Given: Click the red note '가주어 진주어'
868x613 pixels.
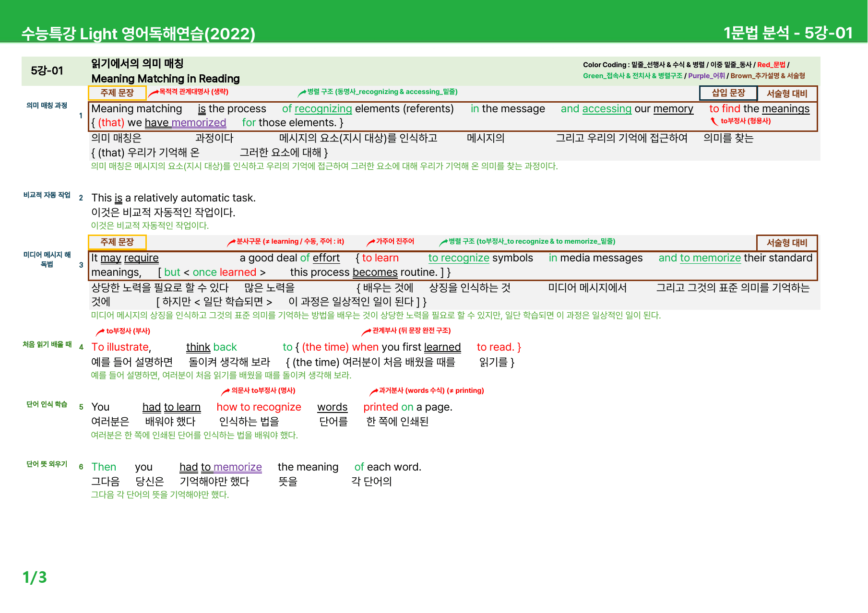Looking at the screenshot, I should 394,241.
